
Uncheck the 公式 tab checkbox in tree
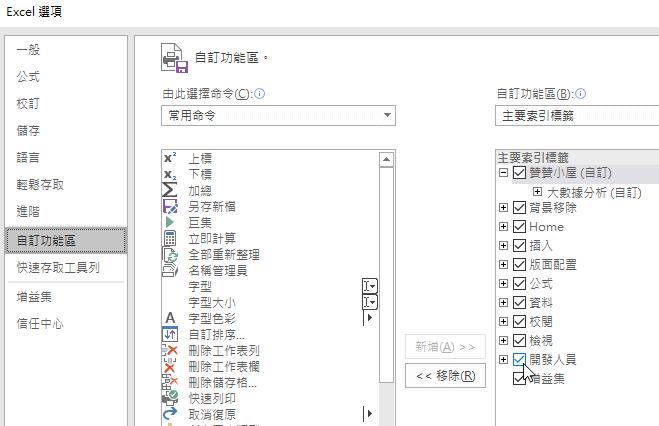519,284
